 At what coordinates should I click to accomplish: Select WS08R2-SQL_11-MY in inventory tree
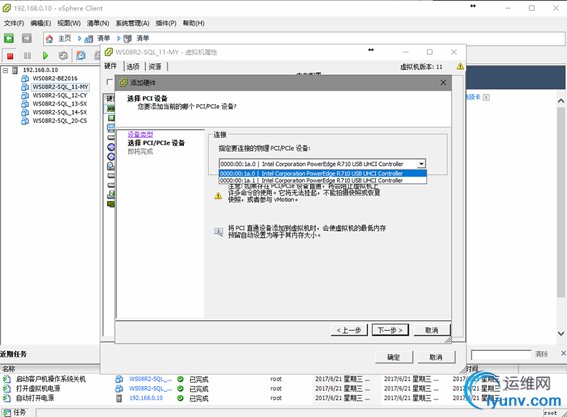pos(60,87)
